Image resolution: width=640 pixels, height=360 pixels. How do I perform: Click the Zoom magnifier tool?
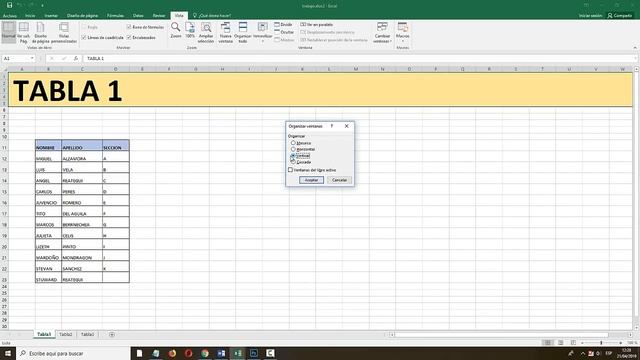coord(176,31)
